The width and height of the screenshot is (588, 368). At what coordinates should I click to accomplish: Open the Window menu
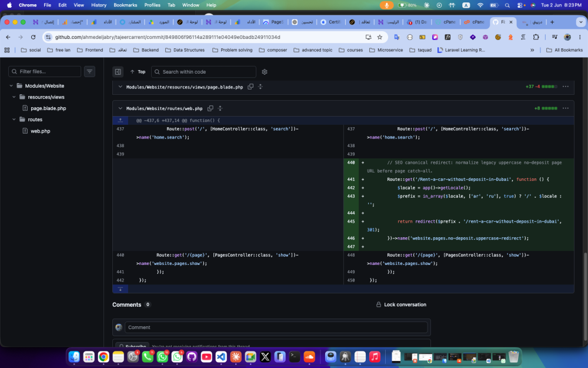pyautogui.click(x=191, y=5)
